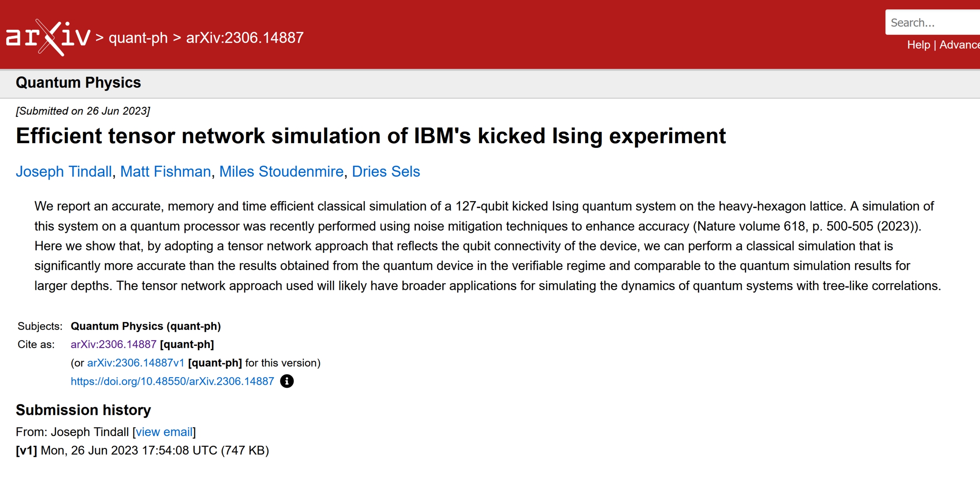Click the Submission history heading

[x=83, y=410]
